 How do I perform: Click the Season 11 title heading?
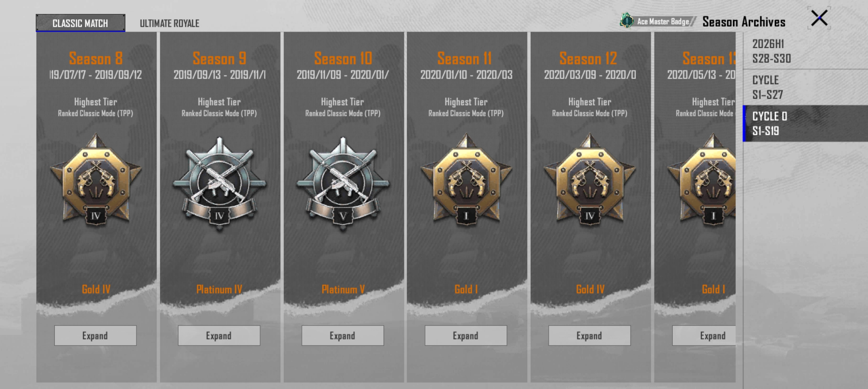(465, 58)
